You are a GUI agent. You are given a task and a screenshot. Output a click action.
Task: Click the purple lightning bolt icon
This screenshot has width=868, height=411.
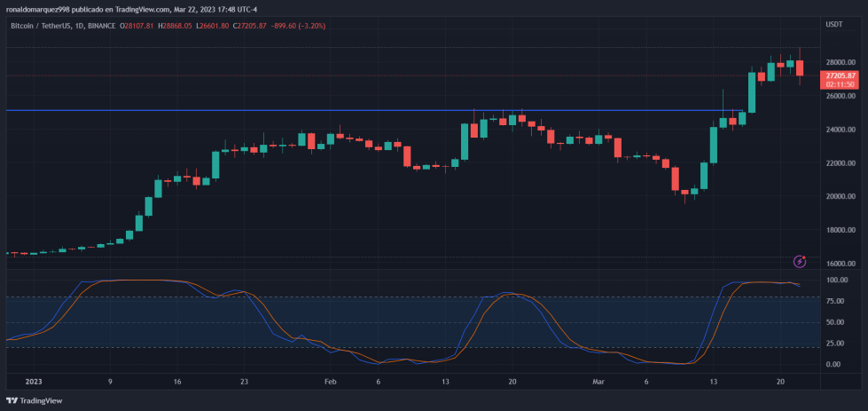(x=800, y=261)
